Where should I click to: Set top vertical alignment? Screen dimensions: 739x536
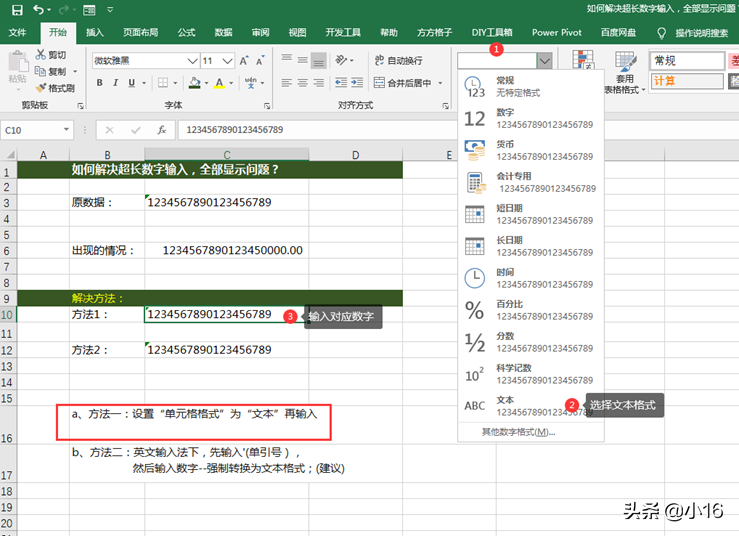(287, 60)
